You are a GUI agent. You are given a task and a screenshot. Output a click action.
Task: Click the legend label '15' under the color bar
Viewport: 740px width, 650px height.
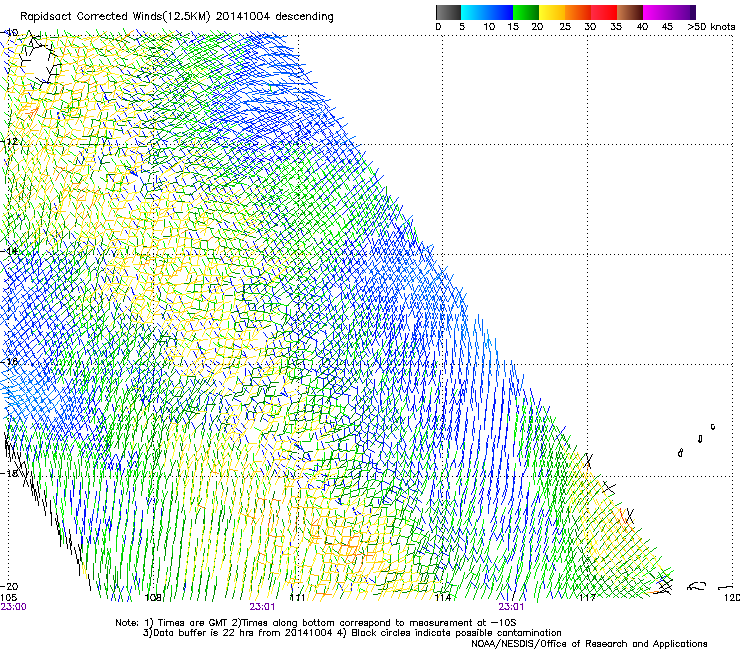[513, 27]
